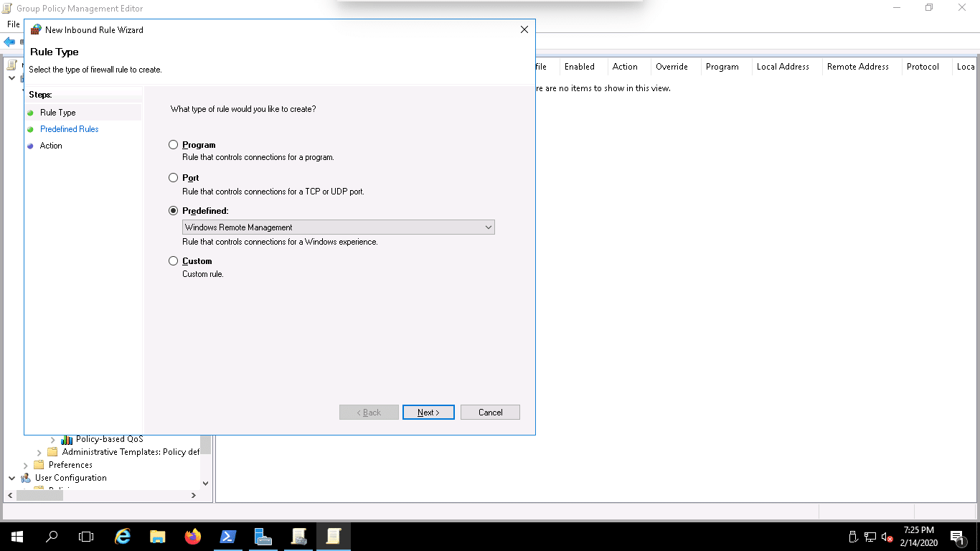Select the Preferences tree item
This screenshot has width=980, height=551.
coord(70,465)
